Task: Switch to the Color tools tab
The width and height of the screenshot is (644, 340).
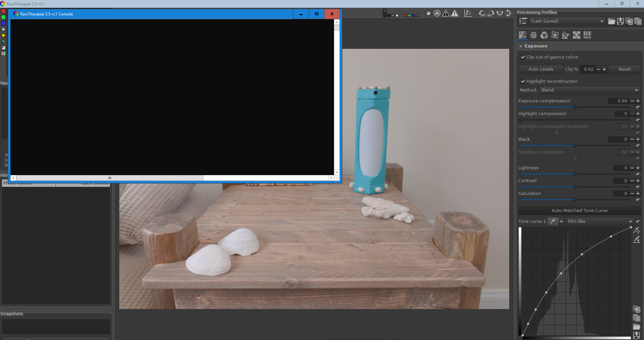Action: coord(544,35)
